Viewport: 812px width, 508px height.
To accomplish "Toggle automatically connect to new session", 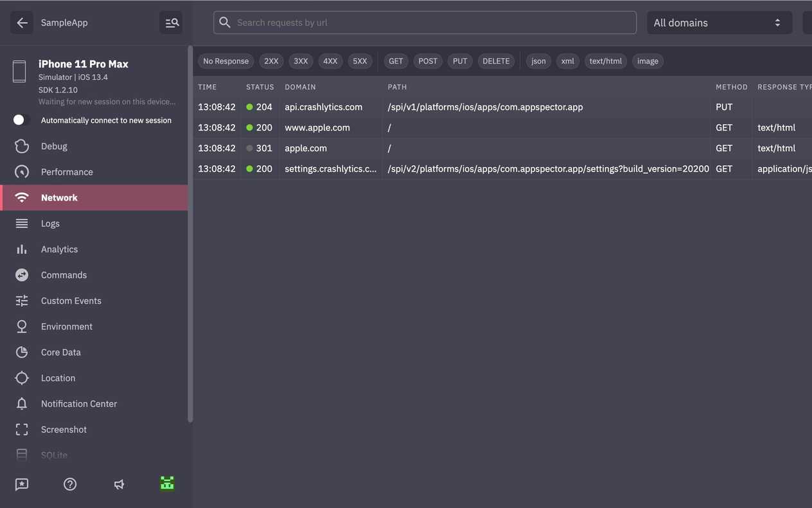I will [x=22, y=120].
